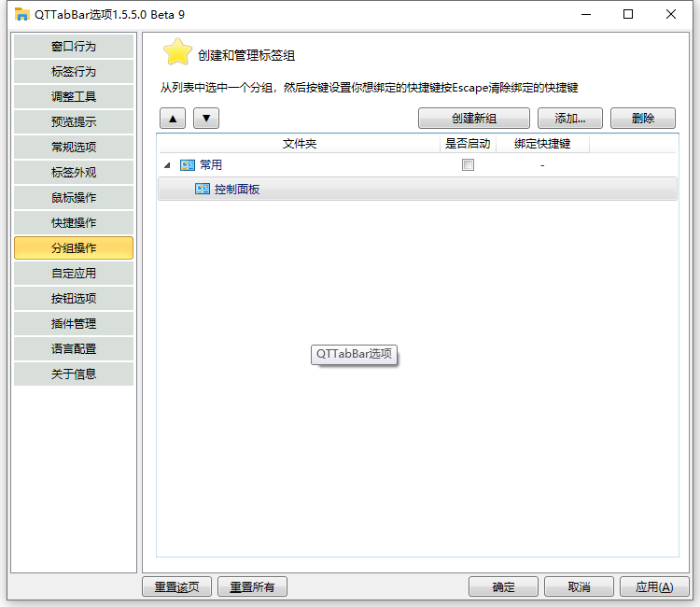Switch to 语言配置 tab
This screenshot has height=607, width=700.
[x=74, y=349]
